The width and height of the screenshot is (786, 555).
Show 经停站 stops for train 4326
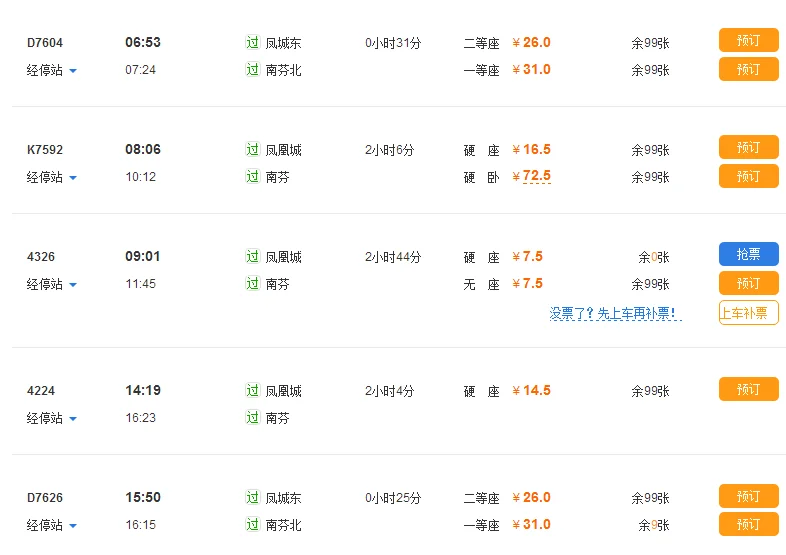pos(52,284)
